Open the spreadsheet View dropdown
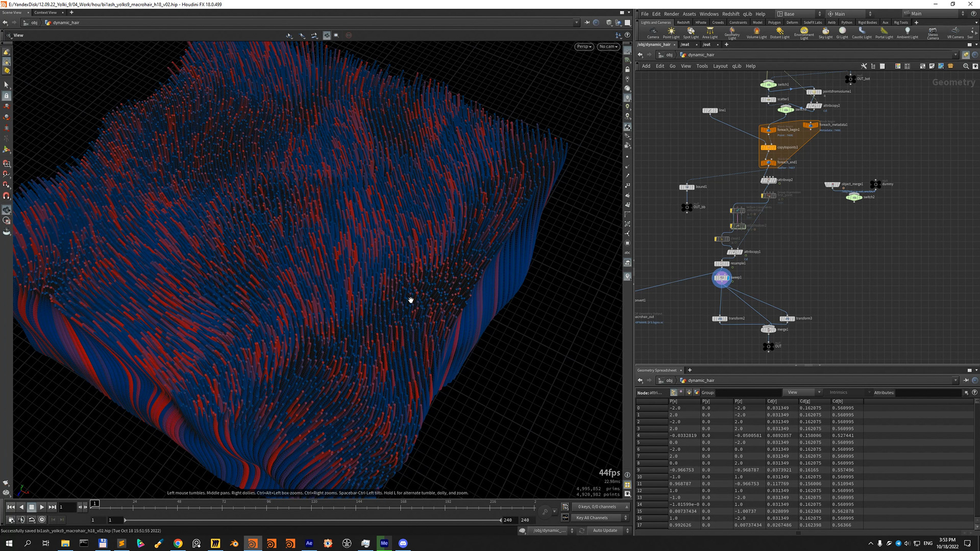 [x=803, y=392]
